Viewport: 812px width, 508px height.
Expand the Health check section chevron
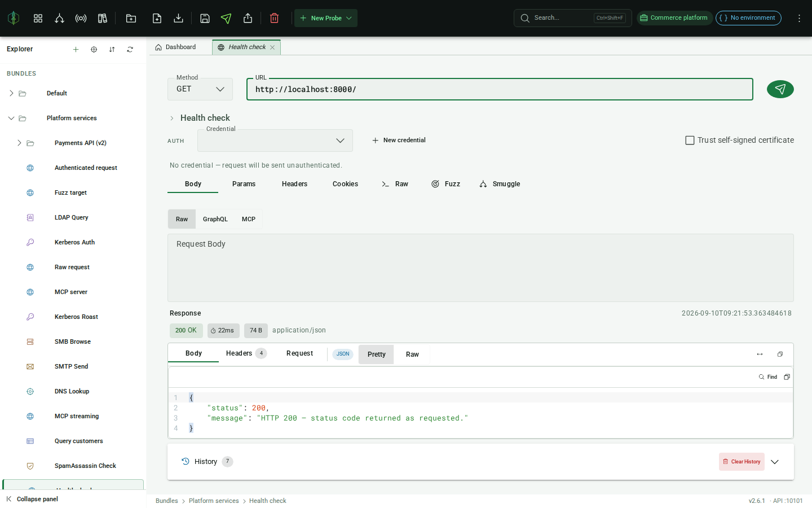(x=172, y=118)
